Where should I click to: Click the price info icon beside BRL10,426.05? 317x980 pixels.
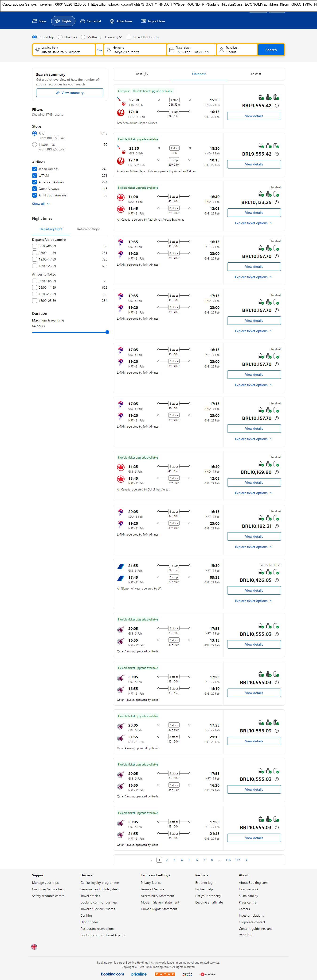277,580
